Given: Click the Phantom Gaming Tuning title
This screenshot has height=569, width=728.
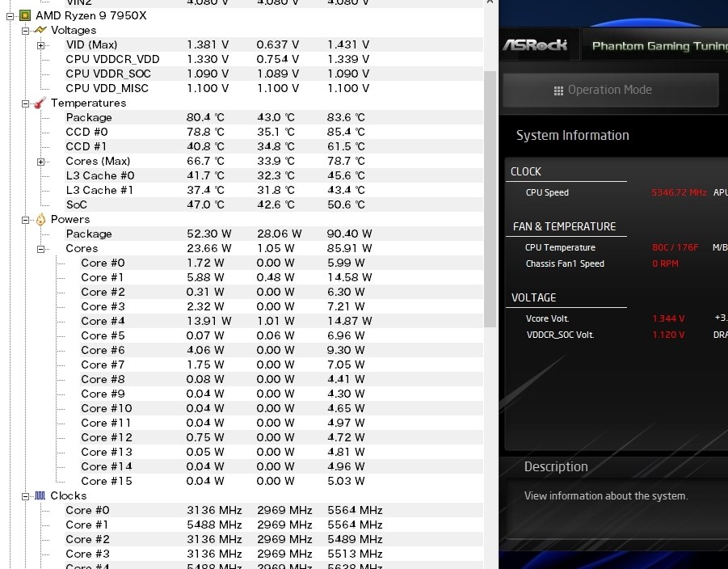Looking at the screenshot, I should tap(660, 46).
